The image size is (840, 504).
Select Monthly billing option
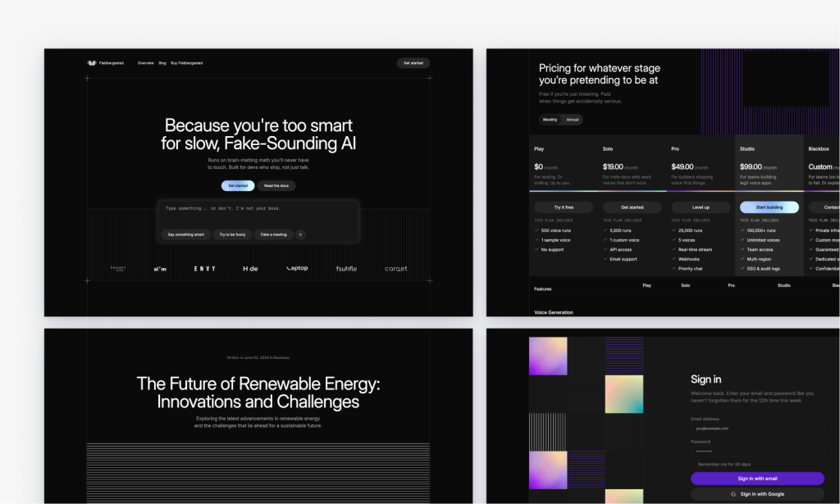coord(550,120)
